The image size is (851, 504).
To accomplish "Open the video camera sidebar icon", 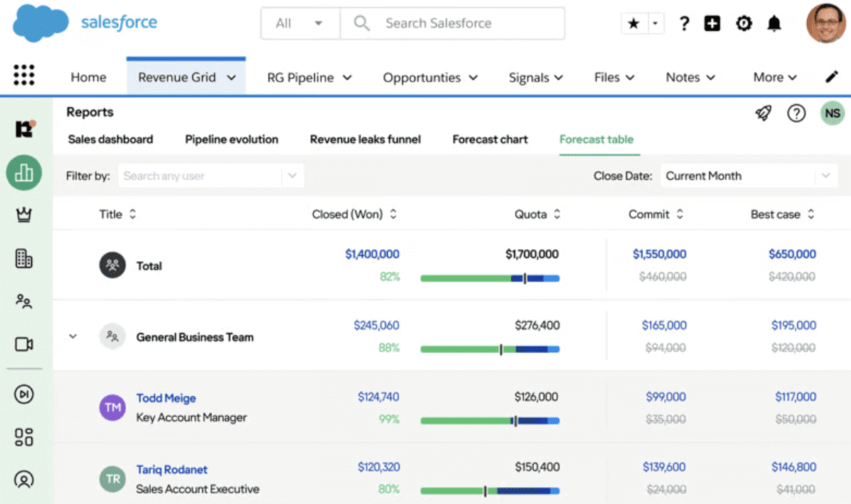I will tap(24, 344).
